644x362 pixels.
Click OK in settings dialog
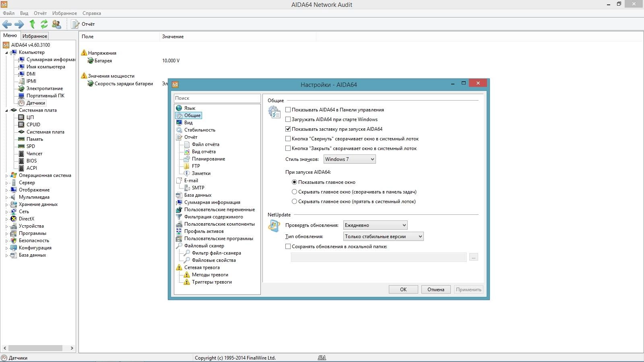click(403, 290)
